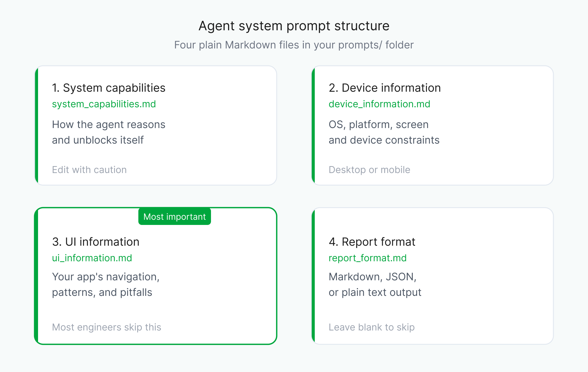Image resolution: width=588 pixels, height=372 pixels.
Task: Click the 'Desktop or mobile' note
Action: [x=369, y=170]
